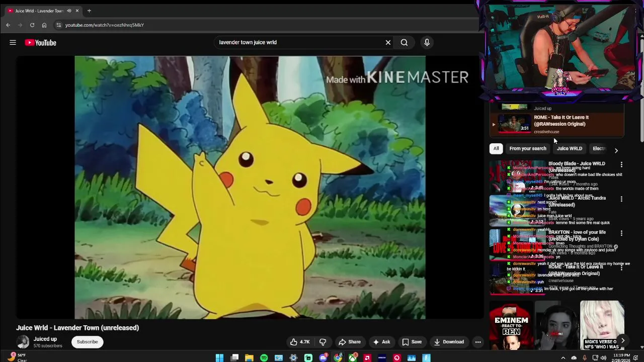
Task: Open Discord from taskbar
Action: (x=323, y=358)
